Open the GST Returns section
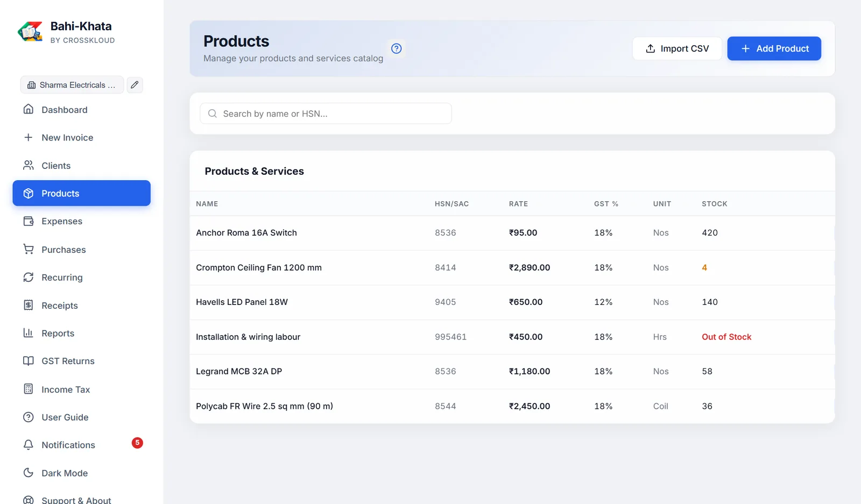This screenshot has width=861, height=504. coord(82,361)
